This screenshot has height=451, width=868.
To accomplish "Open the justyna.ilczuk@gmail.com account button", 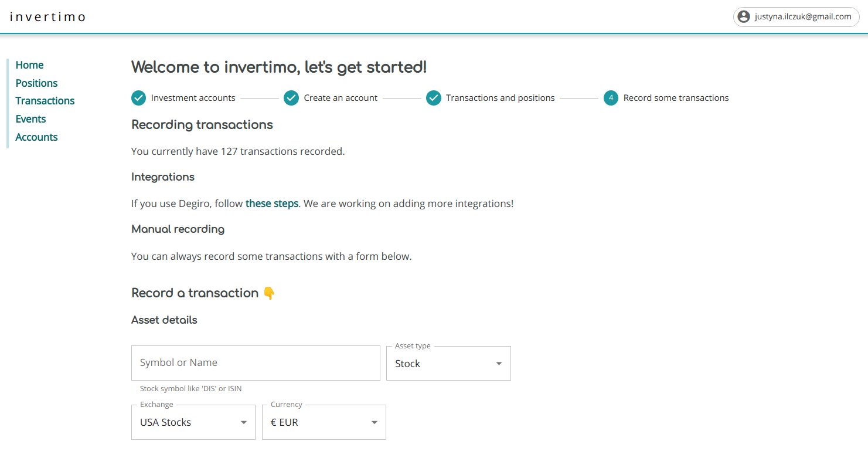I will coord(796,17).
